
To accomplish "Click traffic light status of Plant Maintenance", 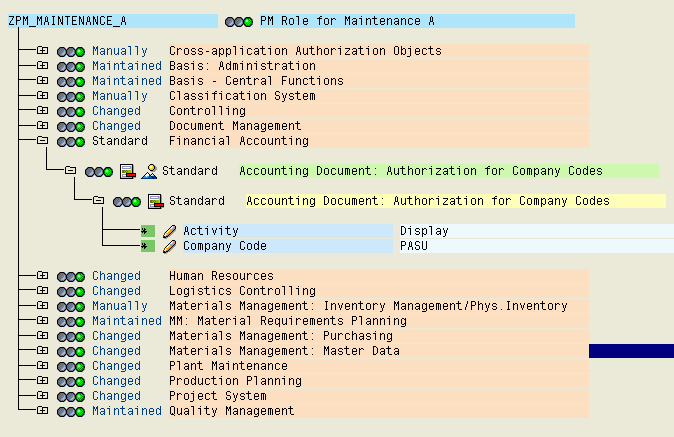I will pyautogui.click(x=71, y=366).
